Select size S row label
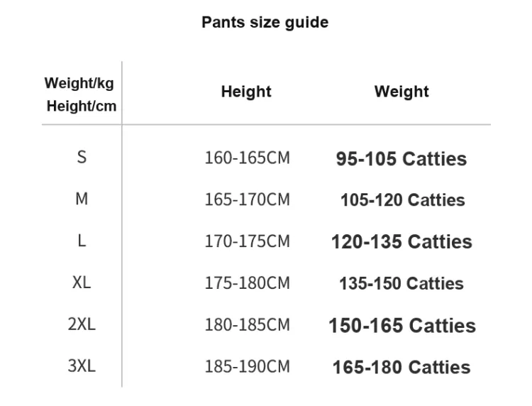This screenshot has height=406, width=532. coord(82,158)
